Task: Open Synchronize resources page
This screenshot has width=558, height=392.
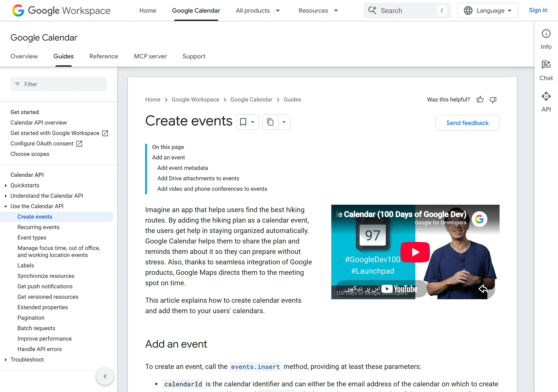Action: point(46,276)
